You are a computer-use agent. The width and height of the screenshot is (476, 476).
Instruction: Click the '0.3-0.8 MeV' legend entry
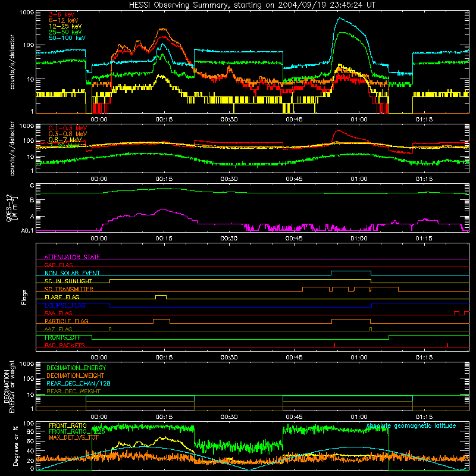pos(68,134)
